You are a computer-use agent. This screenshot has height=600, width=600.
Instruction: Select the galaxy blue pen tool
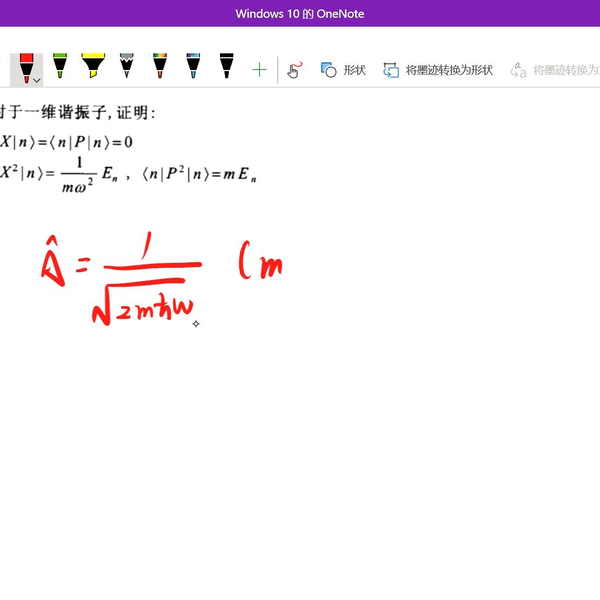[x=193, y=66]
